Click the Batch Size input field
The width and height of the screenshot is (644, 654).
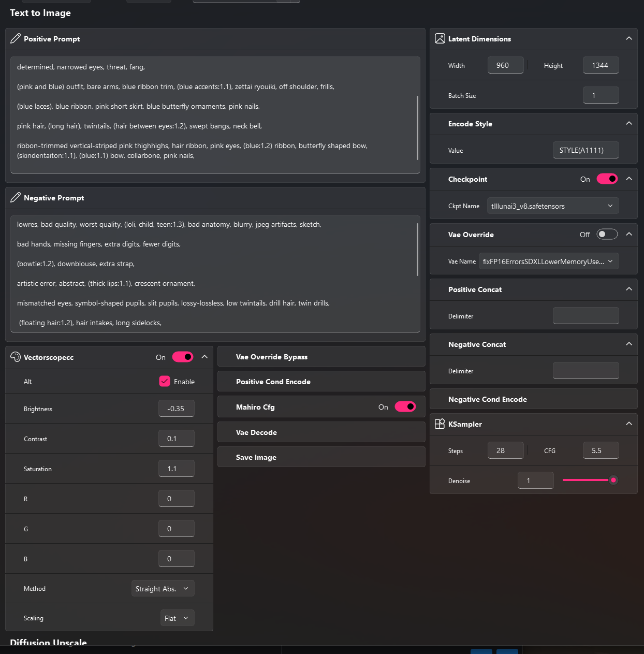[601, 95]
